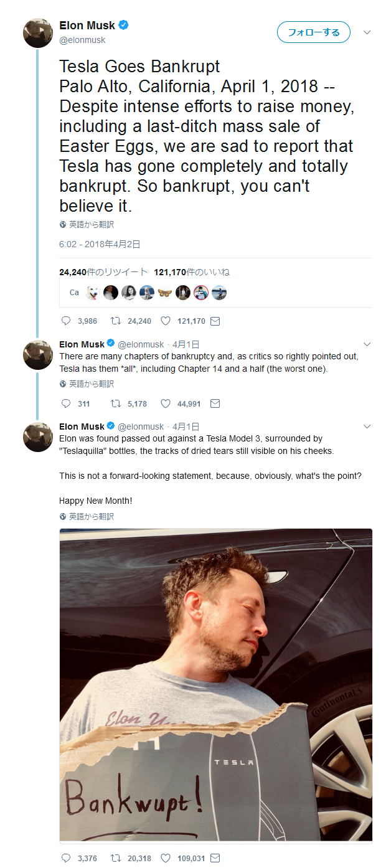Reply to the Tesla Goes Bankrupt tweet
386x868 pixels.
click(67, 321)
